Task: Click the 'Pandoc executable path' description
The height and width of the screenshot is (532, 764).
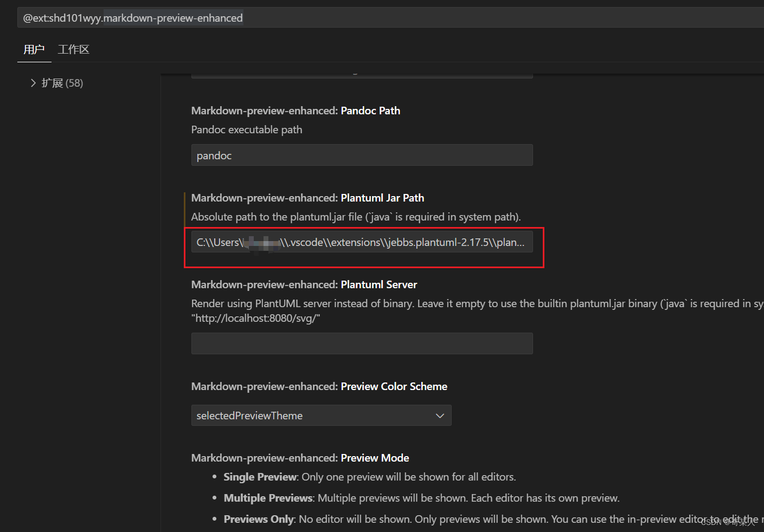Action: 247,129
